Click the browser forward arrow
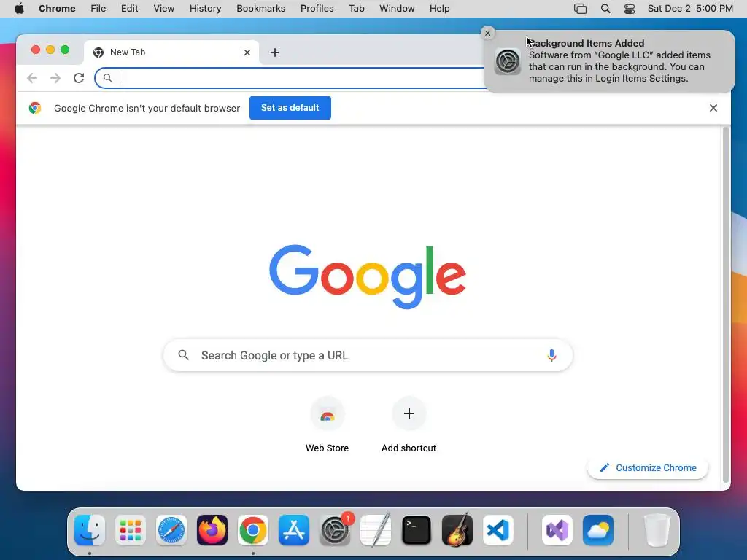This screenshot has width=747, height=560. [x=55, y=78]
